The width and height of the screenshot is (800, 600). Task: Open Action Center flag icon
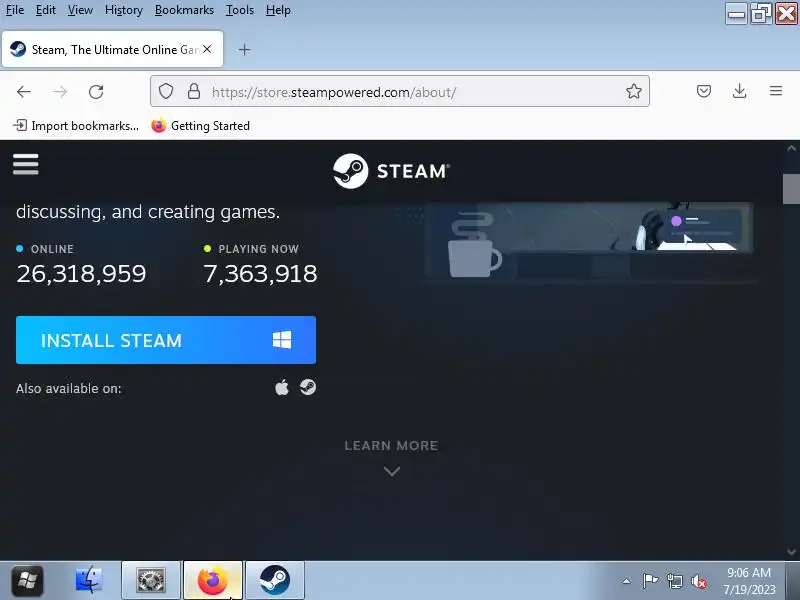(650, 581)
